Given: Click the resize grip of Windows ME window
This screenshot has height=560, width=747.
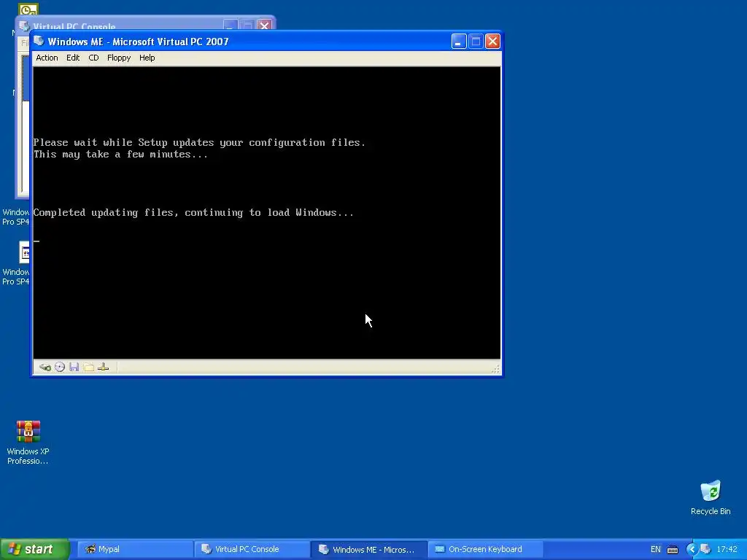Looking at the screenshot, I should (496, 369).
